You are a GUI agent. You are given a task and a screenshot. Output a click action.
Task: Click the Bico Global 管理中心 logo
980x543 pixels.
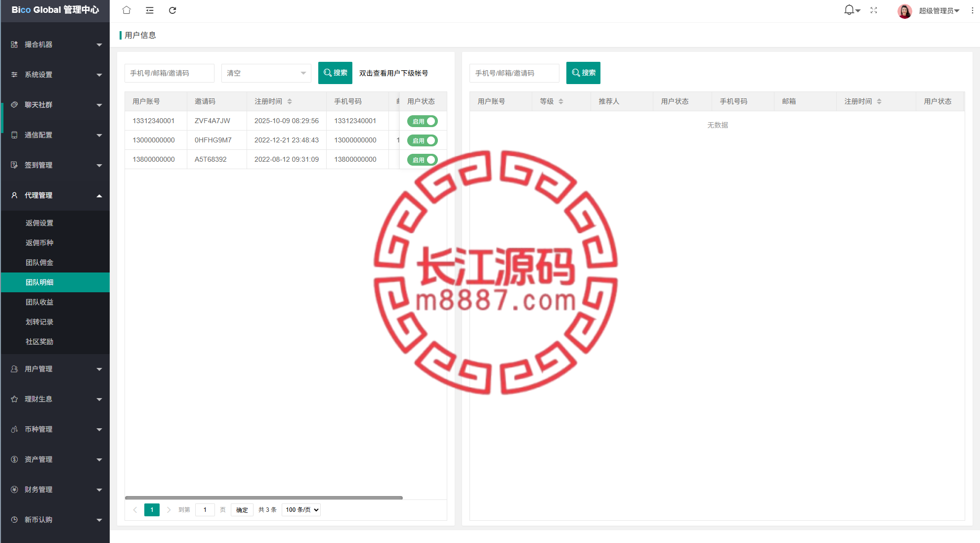[55, 10]
